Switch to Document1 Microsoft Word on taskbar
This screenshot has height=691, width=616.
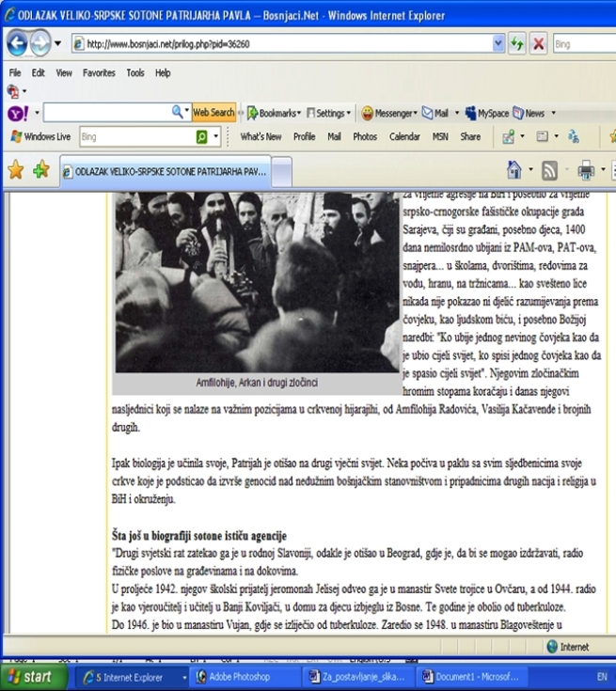[x=472, y=677]
